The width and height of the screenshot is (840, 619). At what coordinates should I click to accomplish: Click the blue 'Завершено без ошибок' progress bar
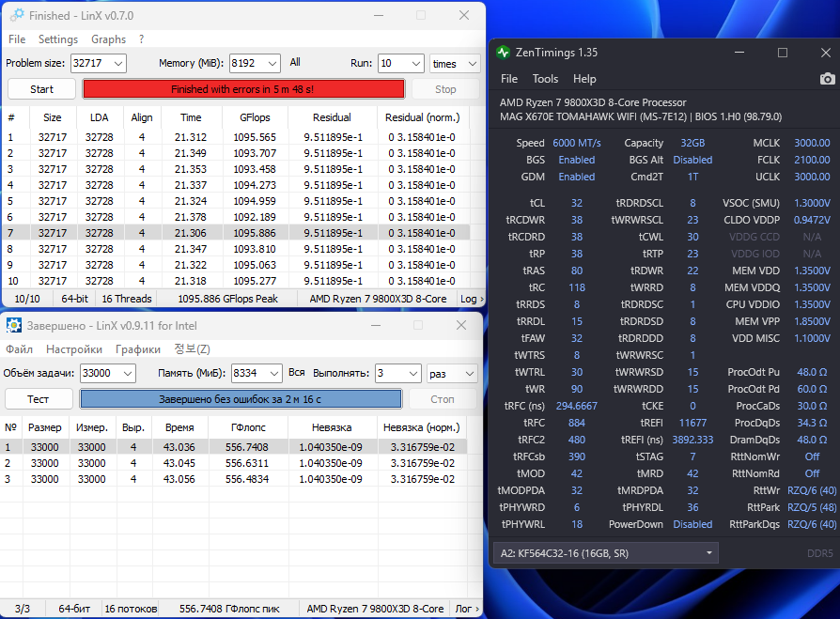(241, 399)
